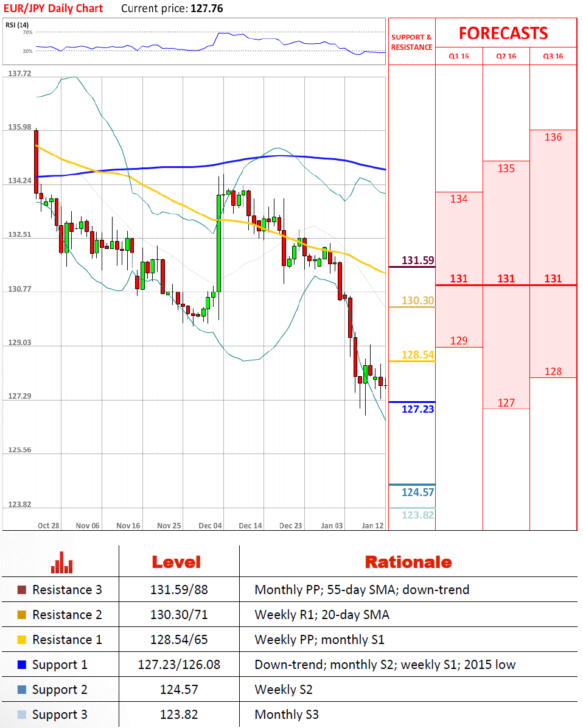Click rationale 'Weekly S2'
Viewport: 583px width, 728px height.
tap(284, 690)
